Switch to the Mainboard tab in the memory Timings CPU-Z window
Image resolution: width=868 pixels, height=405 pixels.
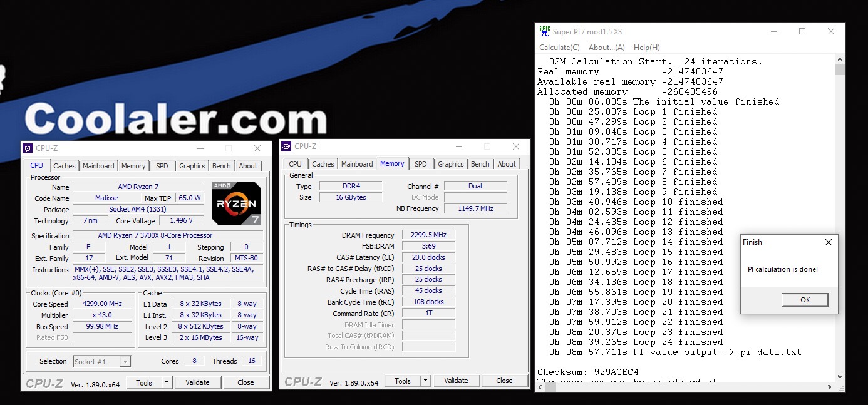(x=358, y=164)
